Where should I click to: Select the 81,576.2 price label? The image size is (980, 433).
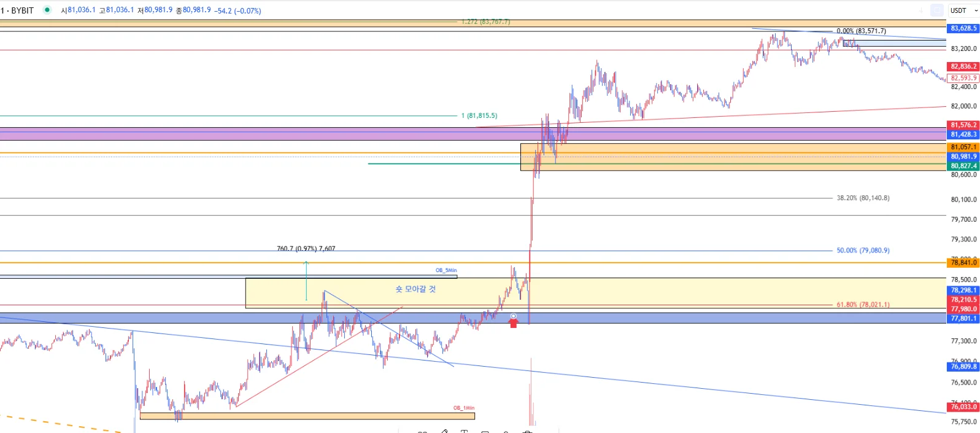pos(963,125)
